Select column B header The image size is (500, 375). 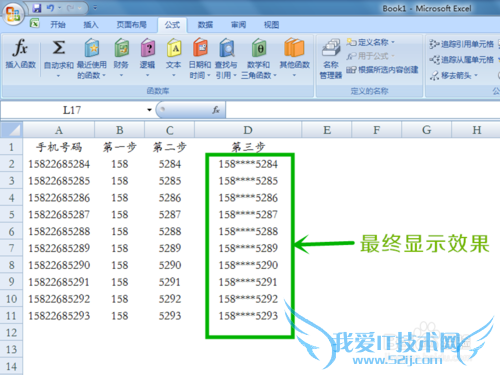pyautogui.click(x=120, y=130)
